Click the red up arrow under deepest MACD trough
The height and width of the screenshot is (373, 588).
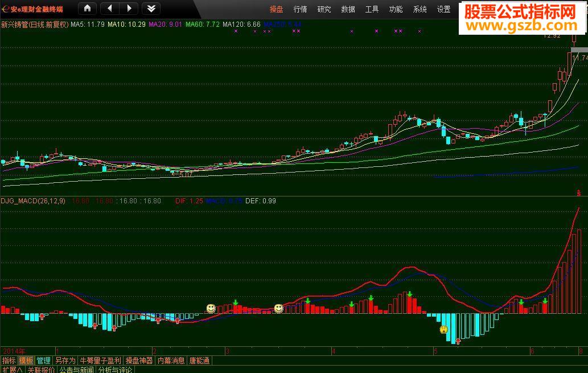(x=458, y=341)
